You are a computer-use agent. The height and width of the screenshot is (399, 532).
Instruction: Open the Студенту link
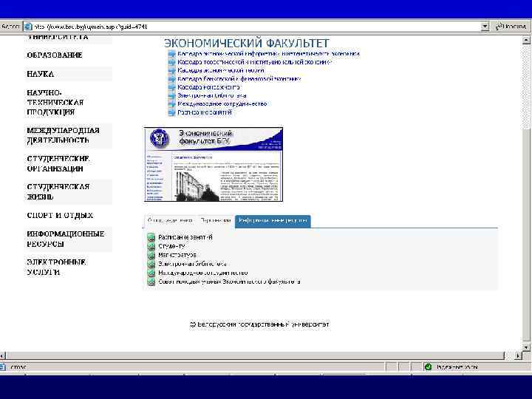point(171,246)
